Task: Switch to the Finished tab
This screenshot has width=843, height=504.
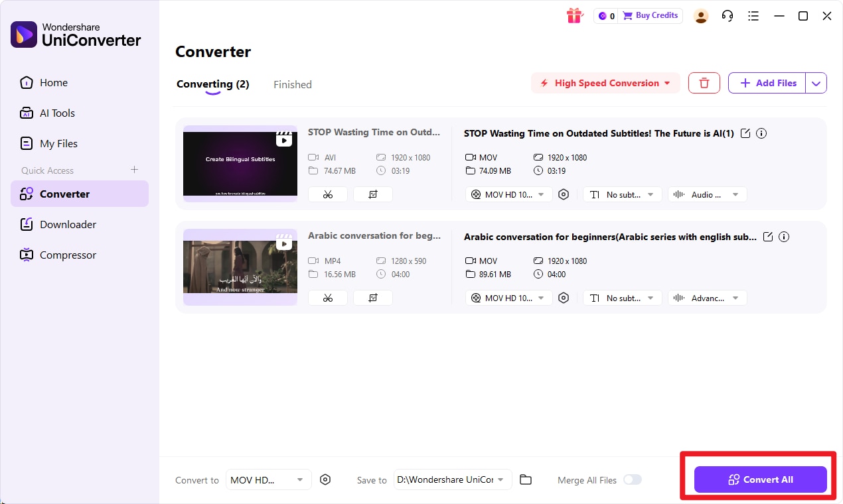Action: (x=292, y=84)
